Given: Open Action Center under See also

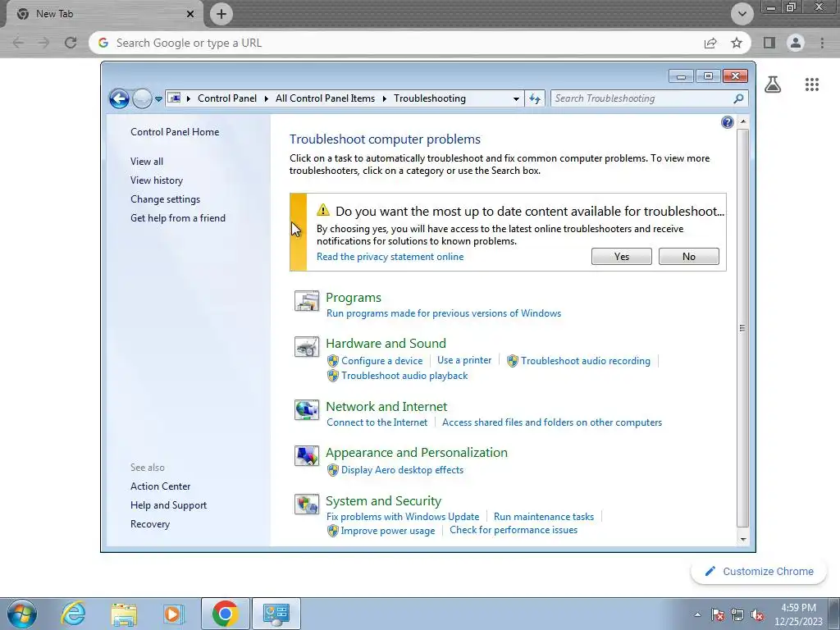Looking at the screenshot, I should click(x=160, y=486).
